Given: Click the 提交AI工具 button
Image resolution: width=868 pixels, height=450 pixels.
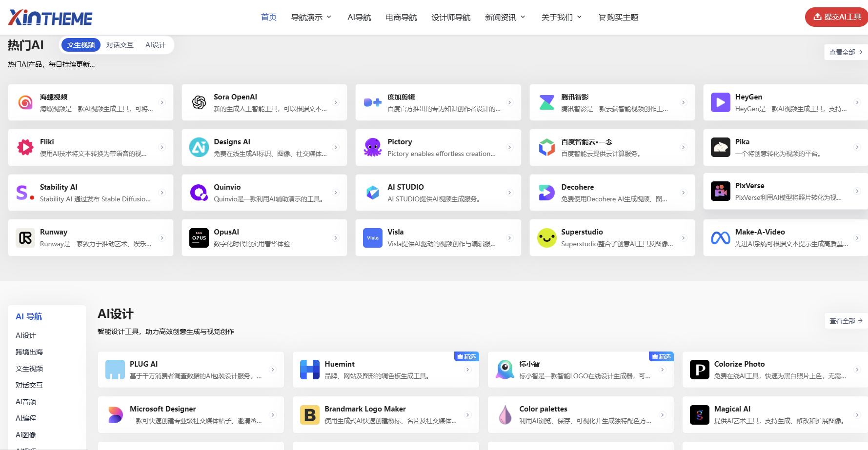Looking at the screenshot, I should 836,17.
